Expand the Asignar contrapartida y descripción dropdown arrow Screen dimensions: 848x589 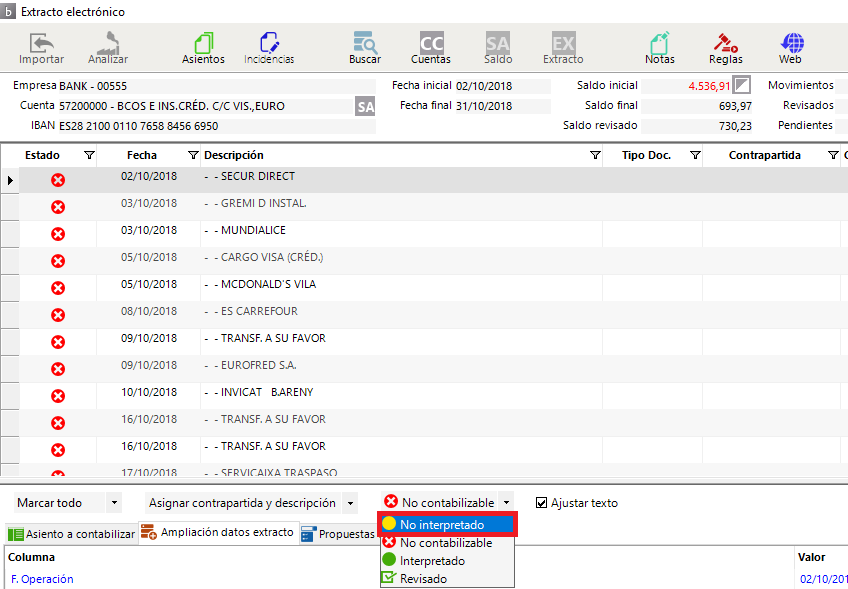(350, 503)
